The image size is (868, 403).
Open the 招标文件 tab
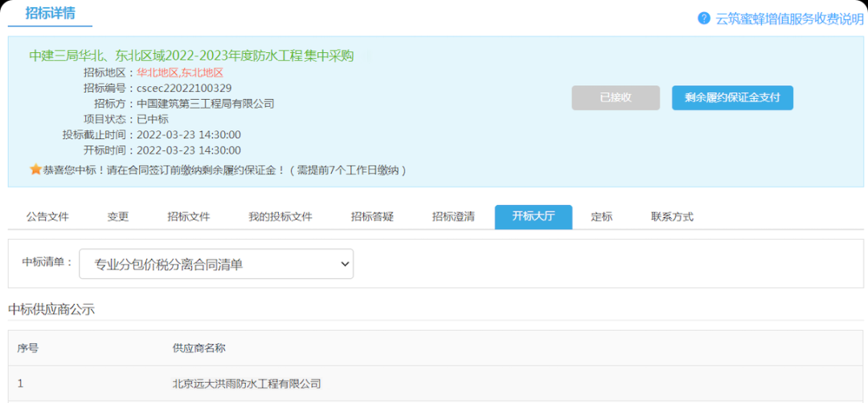189,216
